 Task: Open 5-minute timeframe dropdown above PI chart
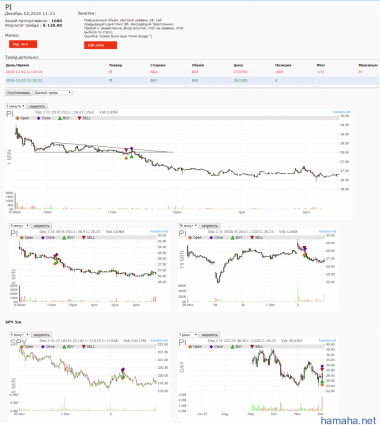click(19, 226)
